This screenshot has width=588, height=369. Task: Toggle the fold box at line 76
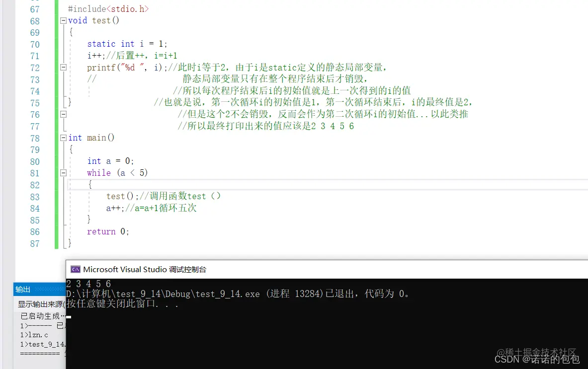point(64,114)
